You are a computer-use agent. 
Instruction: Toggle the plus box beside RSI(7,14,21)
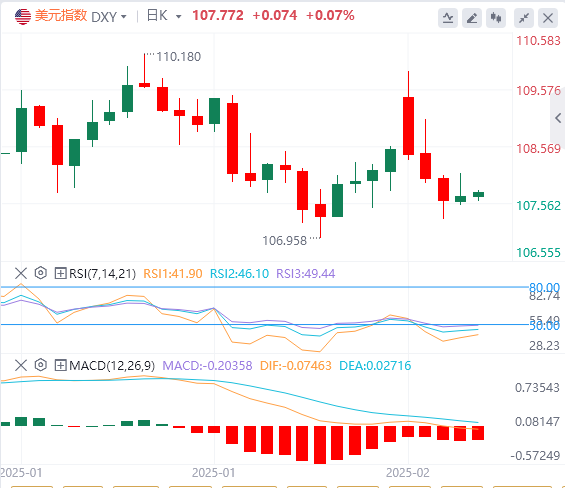click(60, 274)
